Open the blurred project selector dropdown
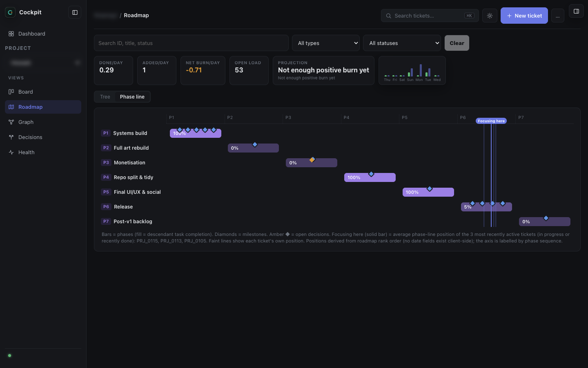The image size is (588, 368). click(x=43, y=63)
